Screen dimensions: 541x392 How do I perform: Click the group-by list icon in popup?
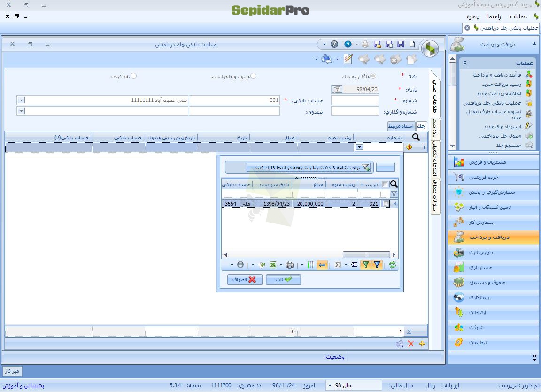pyautogui.click(x=355, y=265)
